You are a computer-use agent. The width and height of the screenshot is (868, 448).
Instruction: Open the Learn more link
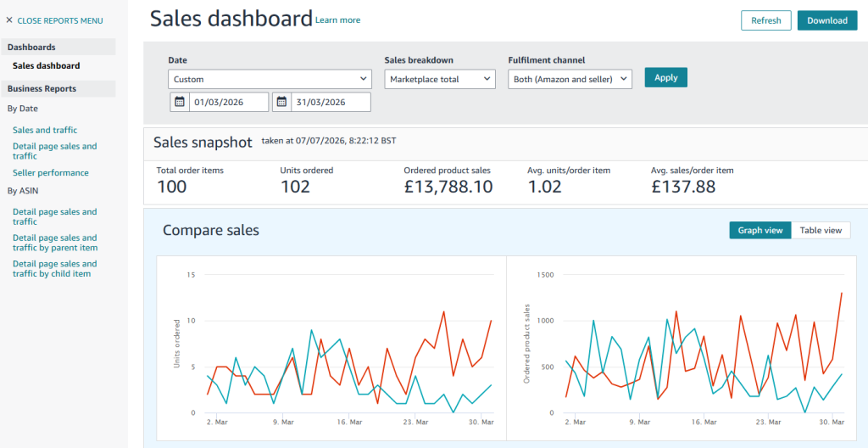[x=337, y=20]
